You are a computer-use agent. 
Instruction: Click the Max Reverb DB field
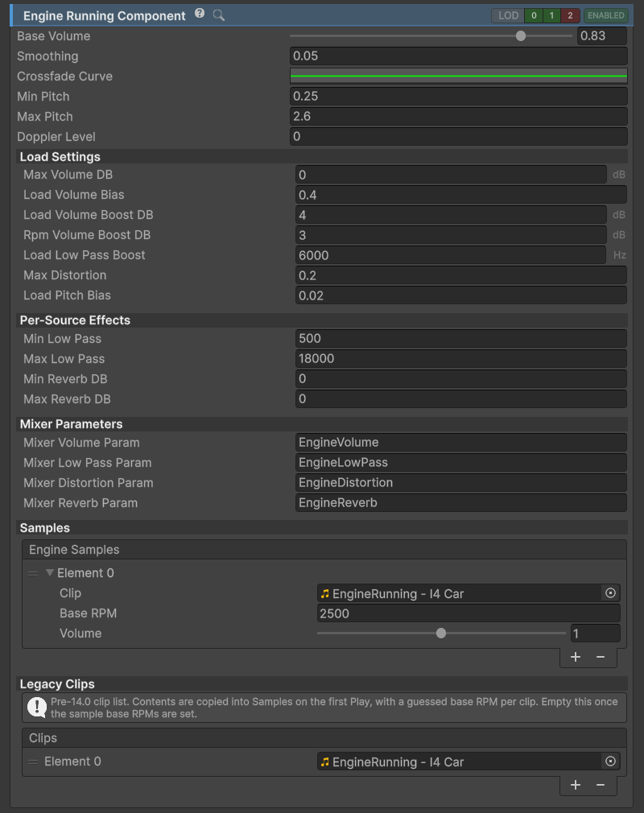pos(461,399)
